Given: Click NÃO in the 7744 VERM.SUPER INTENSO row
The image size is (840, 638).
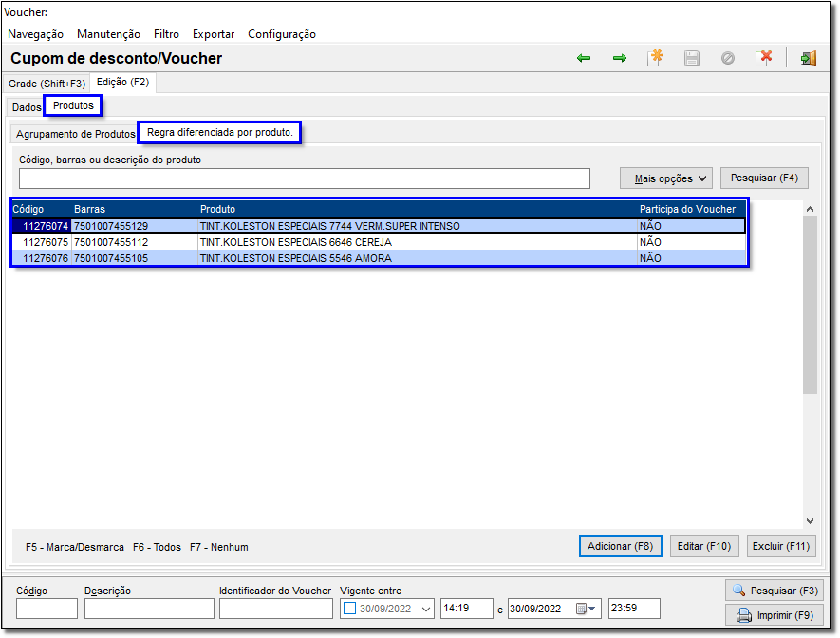Looking at the screenshot, I should click(650, 226).
